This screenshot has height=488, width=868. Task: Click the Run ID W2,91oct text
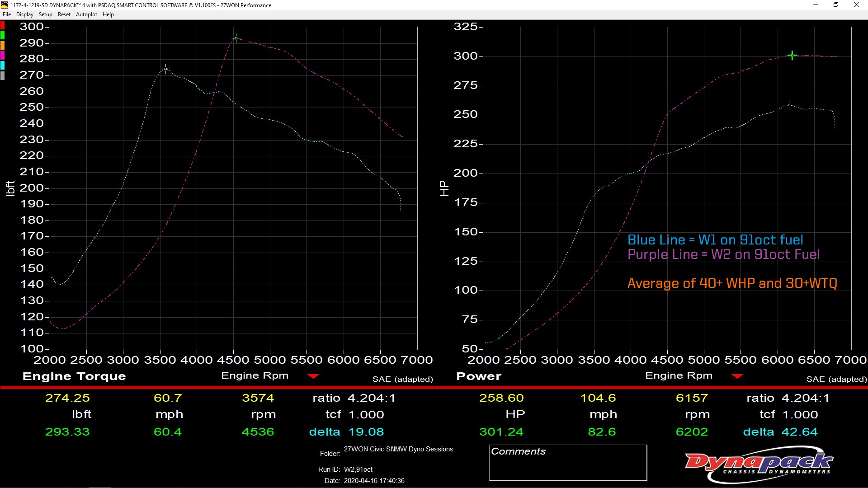pyautogui.click(x=358, y=469)
